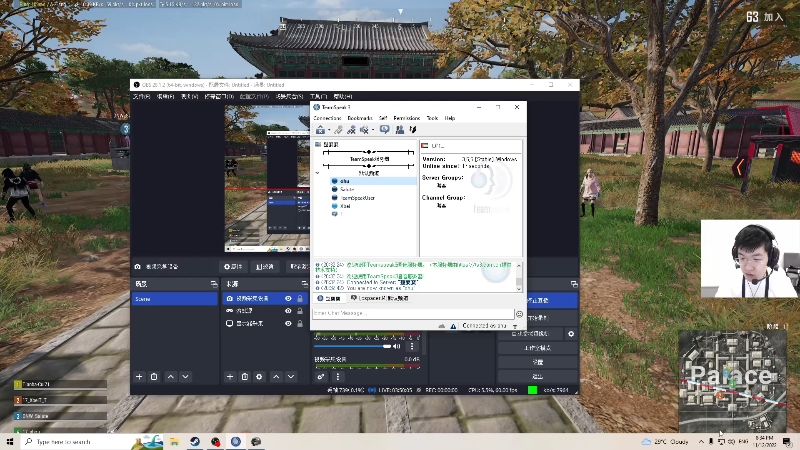The width and height of the screenshot is (800, 450).
Task: Open TeamSpeak Connections menu
Action: (327, 118)
